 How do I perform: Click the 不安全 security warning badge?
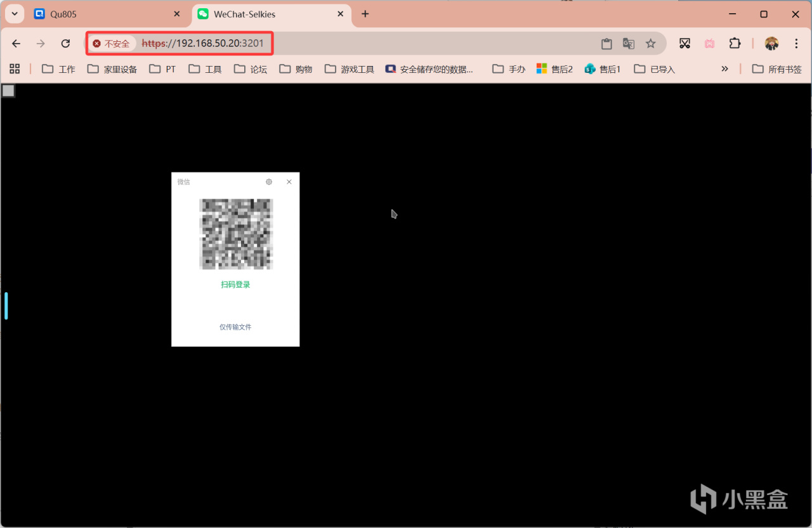[x=111, y=44]
